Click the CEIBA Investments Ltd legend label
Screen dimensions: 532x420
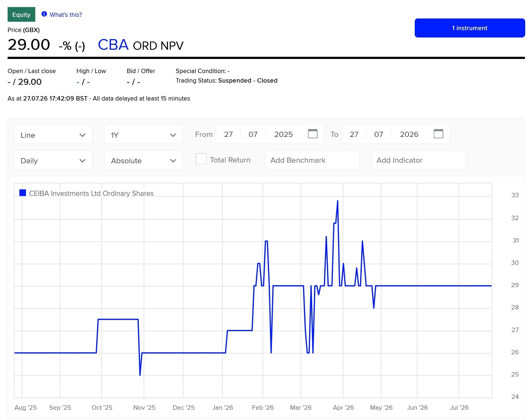click(91, 193)
